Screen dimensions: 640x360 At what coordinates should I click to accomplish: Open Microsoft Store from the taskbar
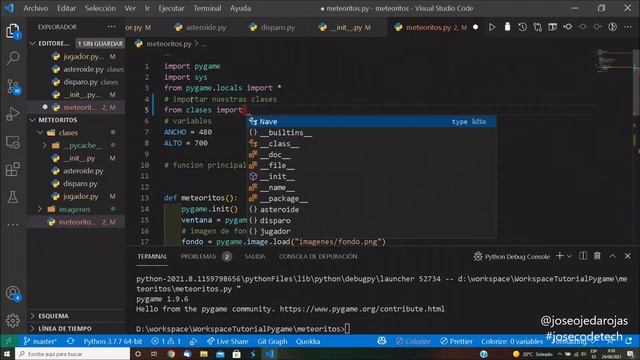tap(236, 354)
